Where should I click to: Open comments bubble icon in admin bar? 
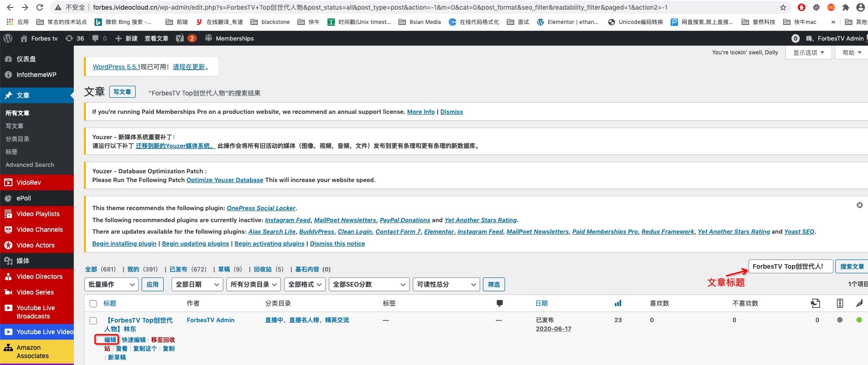pos(95,38)
